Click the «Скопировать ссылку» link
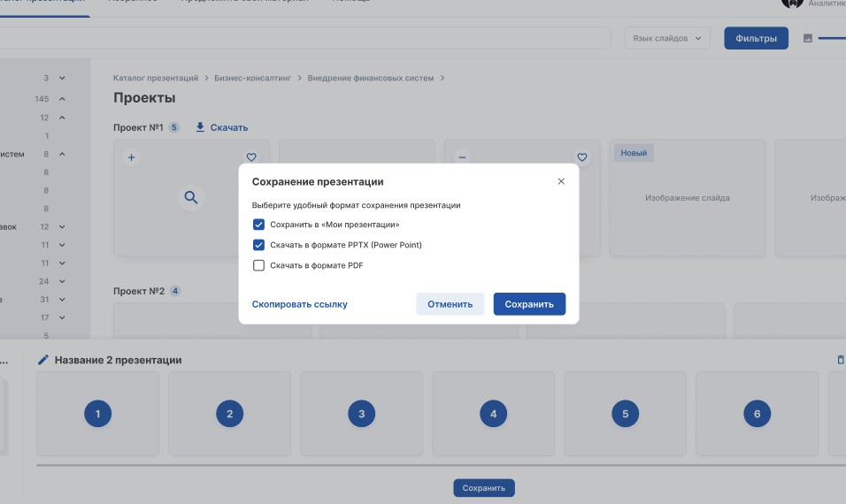 tap(299, 304)
